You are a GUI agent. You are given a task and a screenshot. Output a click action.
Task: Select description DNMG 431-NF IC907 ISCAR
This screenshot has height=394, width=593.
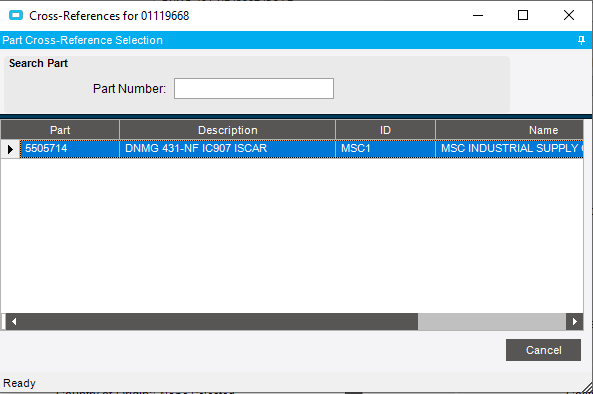pos(228,149)
